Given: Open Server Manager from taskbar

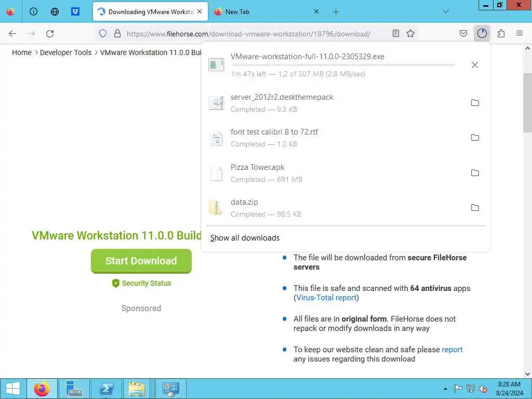Looking at the screenshot, I should coord(74,389).
